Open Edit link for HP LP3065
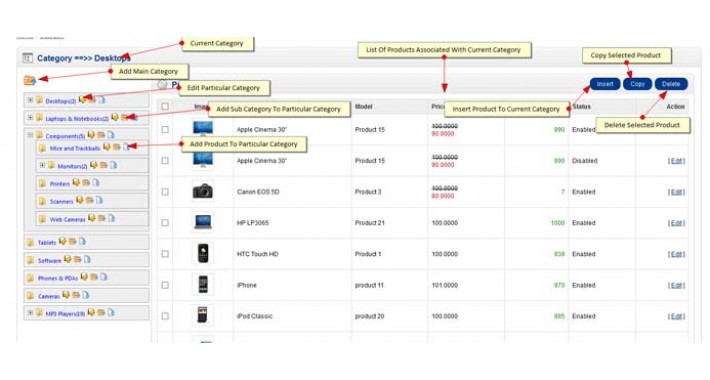The image size is (710, 380). pos(676,223)
